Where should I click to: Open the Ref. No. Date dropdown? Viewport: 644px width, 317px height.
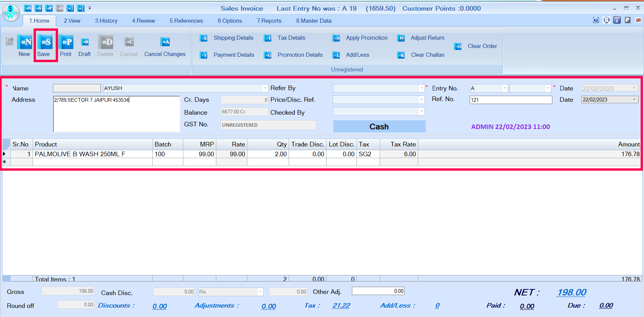pos(634,99)
